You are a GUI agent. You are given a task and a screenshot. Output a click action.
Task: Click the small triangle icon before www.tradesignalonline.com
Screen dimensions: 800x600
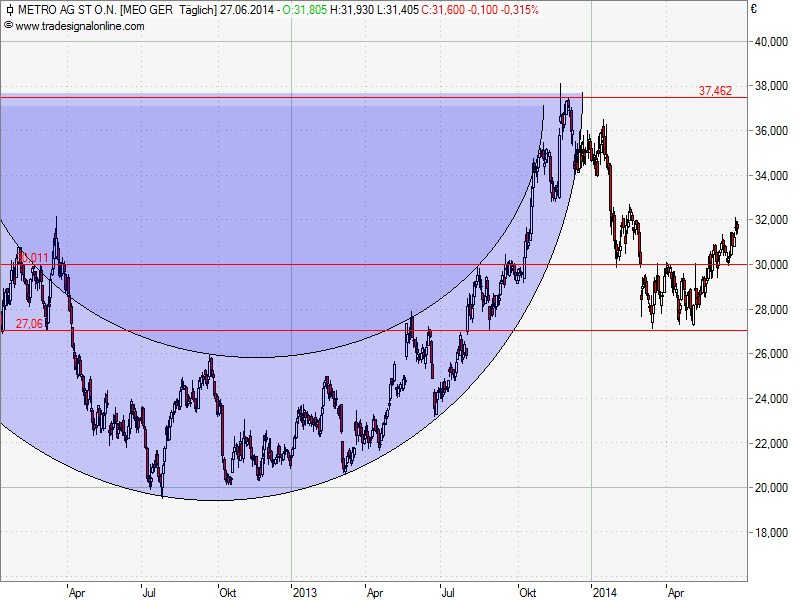(8, 26)
